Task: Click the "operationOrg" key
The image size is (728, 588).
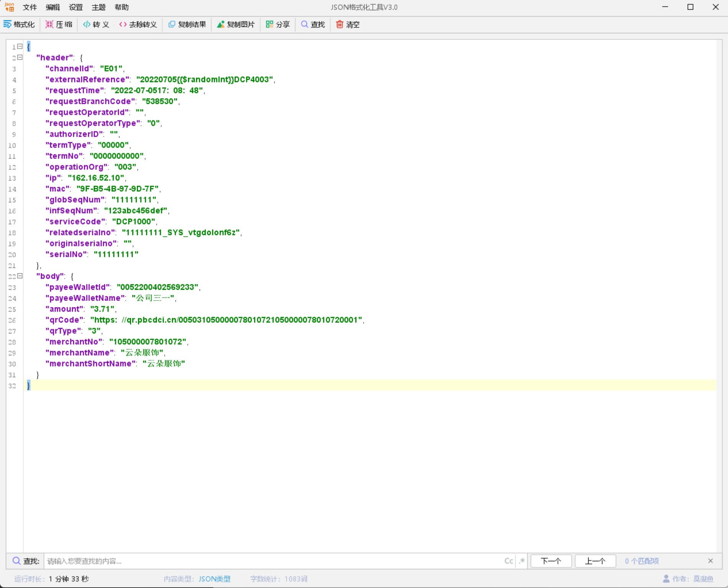Action: 77,167
